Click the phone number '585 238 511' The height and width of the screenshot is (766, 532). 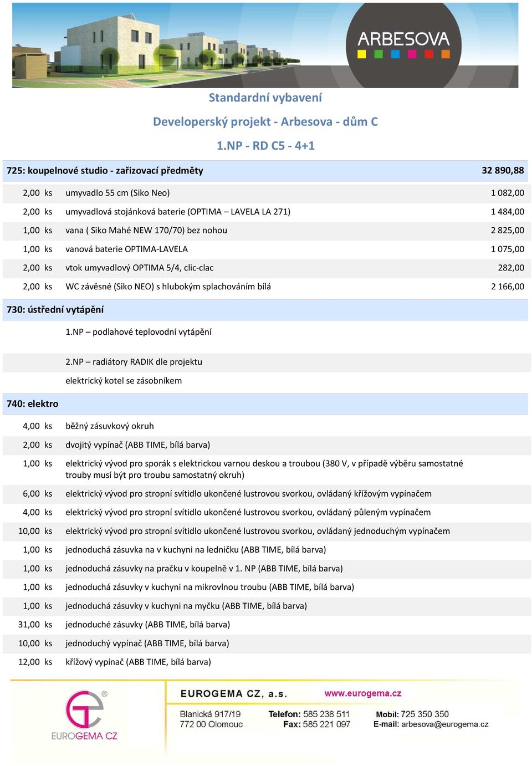tap(326, 714)
